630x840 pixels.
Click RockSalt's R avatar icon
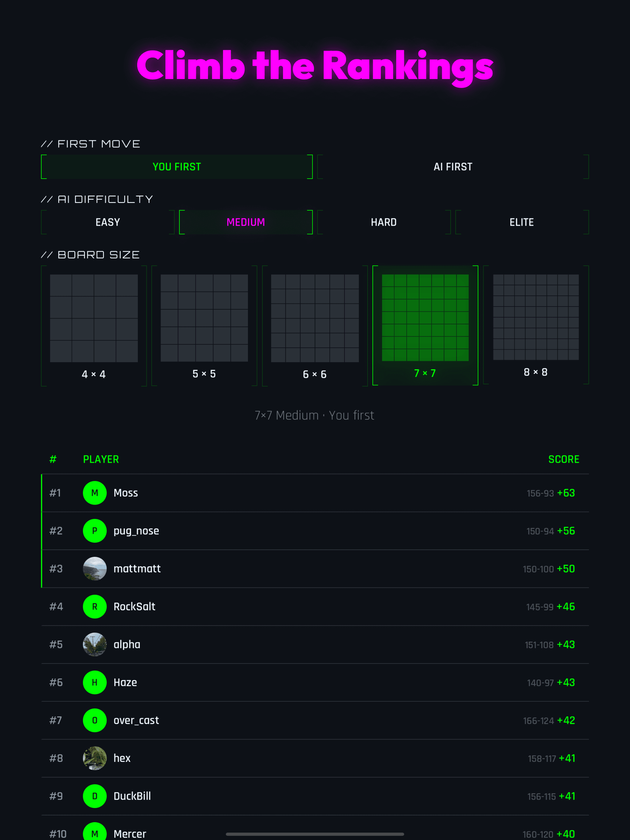coord(95,607)
